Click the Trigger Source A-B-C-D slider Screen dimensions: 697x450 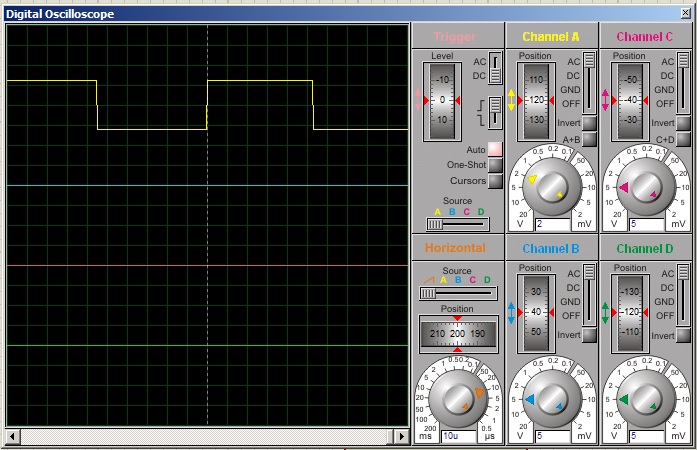coord(458,225)
